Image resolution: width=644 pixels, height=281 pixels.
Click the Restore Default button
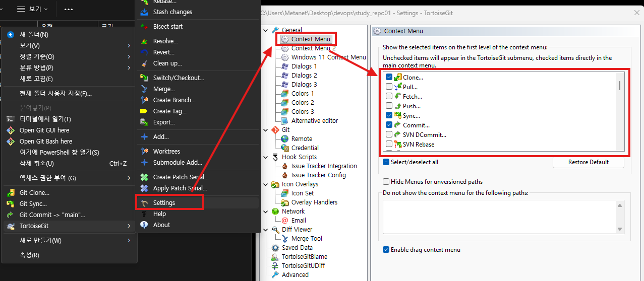pos(588,162)
